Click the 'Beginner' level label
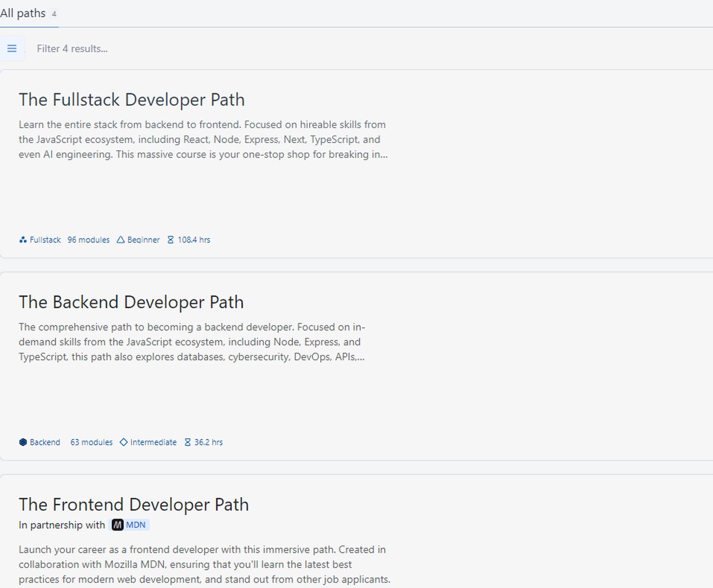Screen dimensions: 713x588 coord(143,240)
